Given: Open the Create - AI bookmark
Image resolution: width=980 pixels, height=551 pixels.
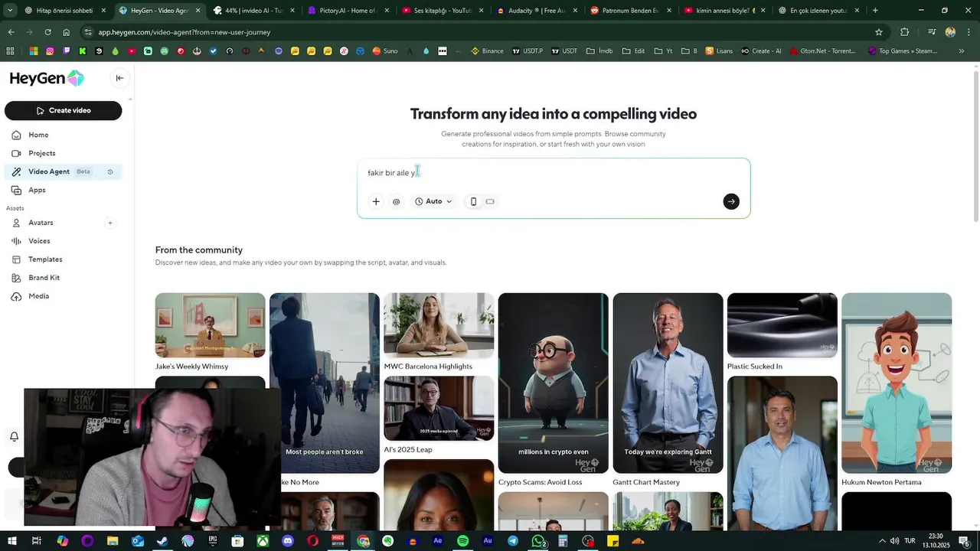Looking at the screenshot, I should (x=762, y=51).
